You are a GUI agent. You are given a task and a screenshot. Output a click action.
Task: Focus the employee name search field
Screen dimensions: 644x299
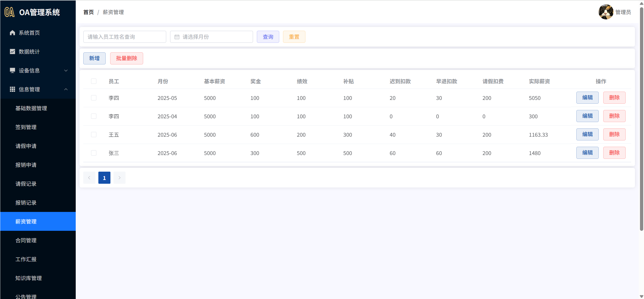coord(125,37)
